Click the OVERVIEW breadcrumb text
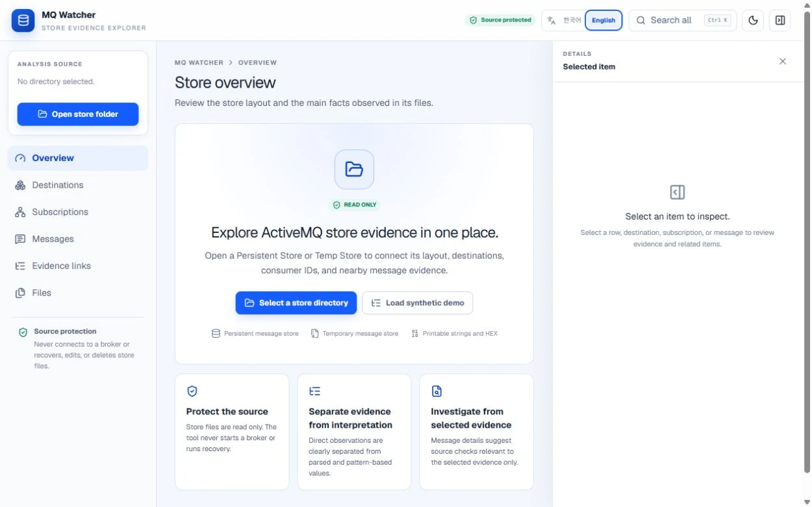The width and height of the screenshot is (812, 507). (x=257, y=63)
